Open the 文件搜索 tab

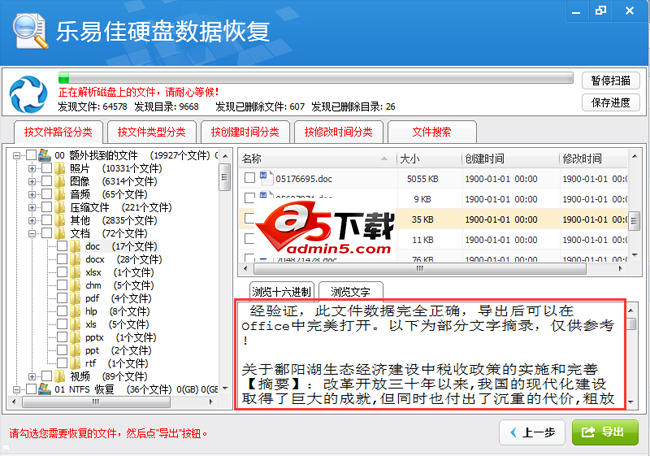point(432,132)
